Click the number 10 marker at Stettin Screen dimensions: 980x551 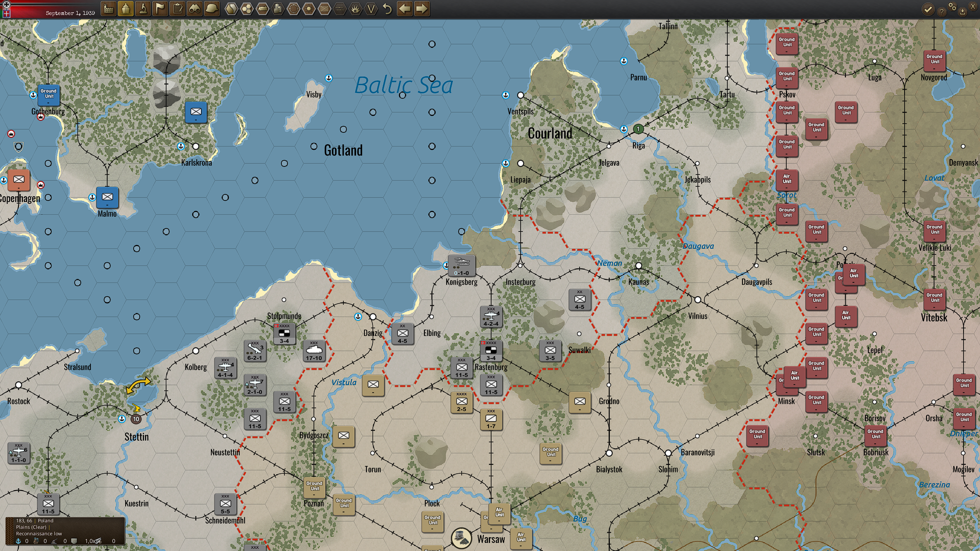(136, 419)
